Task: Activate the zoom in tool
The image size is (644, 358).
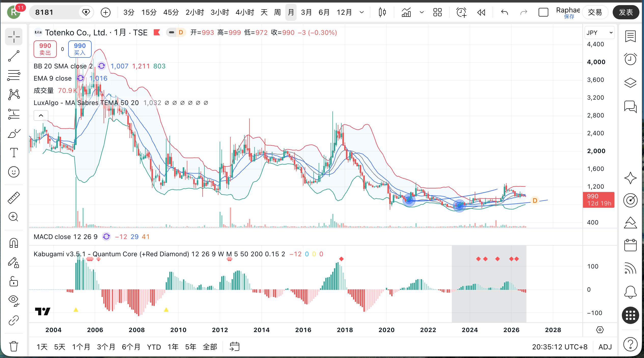Action: 14,217
